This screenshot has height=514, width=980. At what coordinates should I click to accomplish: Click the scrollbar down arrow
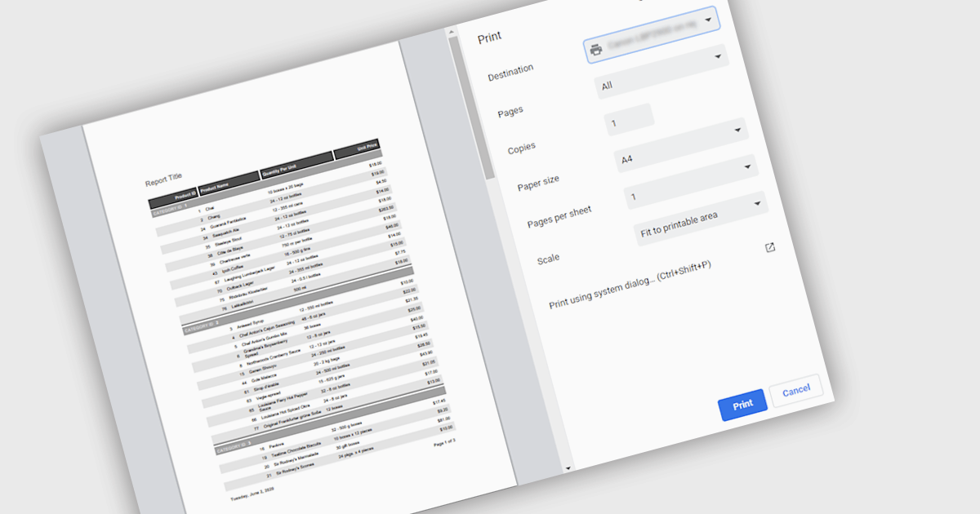click(x=568, y=469)
